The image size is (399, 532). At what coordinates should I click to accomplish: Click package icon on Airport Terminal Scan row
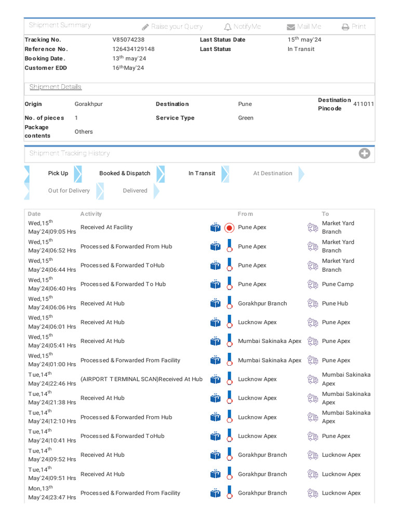click(x=215, y=379)
